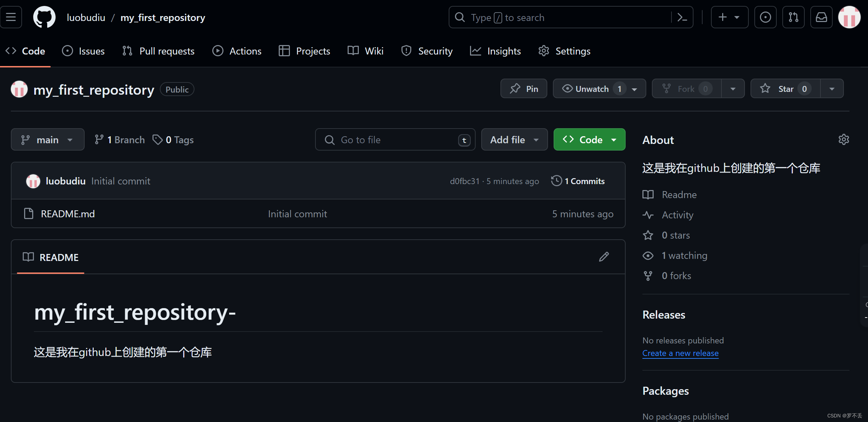Image resolution: width=868 pixels, height=422 pixels.
Task: Switch to the Issues tab
Action: click(83, 51)
